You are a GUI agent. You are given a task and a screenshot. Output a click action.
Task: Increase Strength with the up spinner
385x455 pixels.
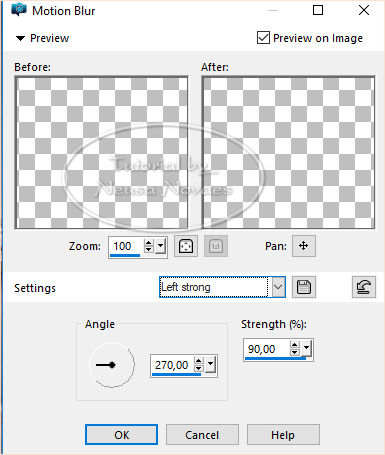tap(294, 345)
